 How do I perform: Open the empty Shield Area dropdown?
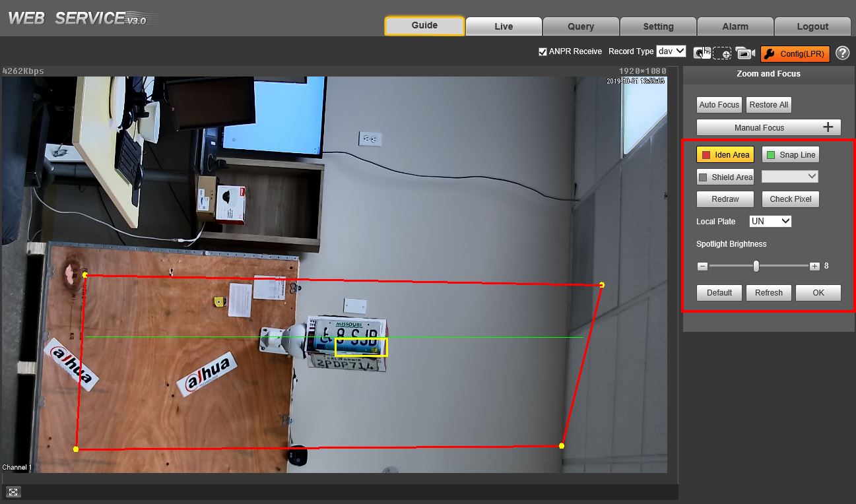pos(790,177)
